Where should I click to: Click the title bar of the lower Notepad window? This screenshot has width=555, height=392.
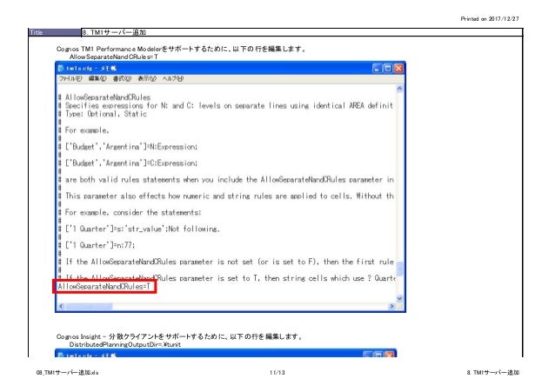click(226, 354)
